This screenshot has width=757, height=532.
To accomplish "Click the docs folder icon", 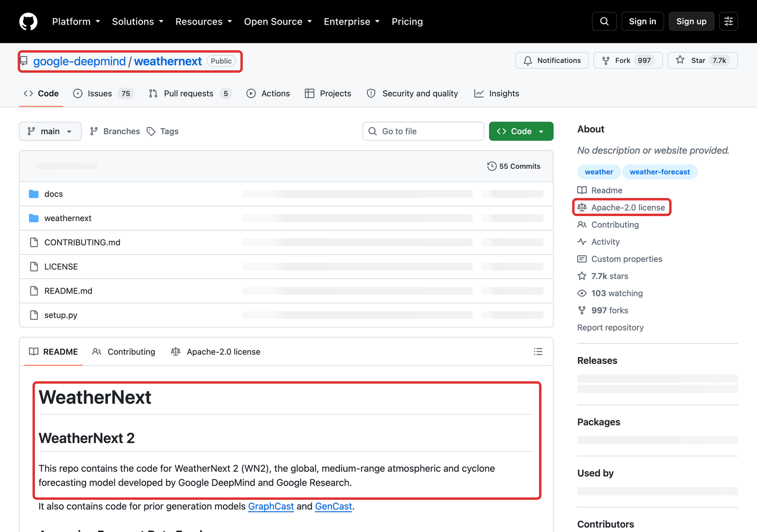I will click(34, 194).
